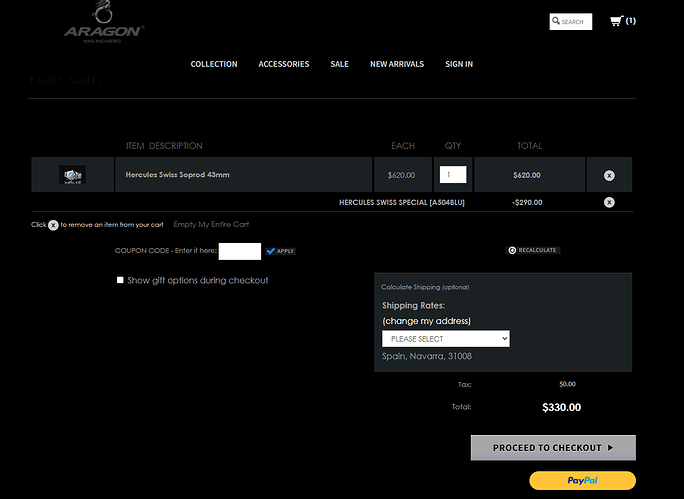Open the shopping cart icon

[616, 21]
